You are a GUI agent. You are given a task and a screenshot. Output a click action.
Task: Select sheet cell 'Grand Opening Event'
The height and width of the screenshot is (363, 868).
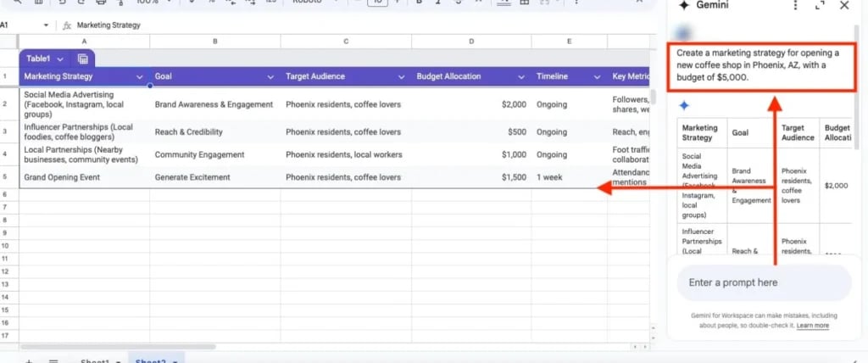pyautogui.click(x=84, y=177)
